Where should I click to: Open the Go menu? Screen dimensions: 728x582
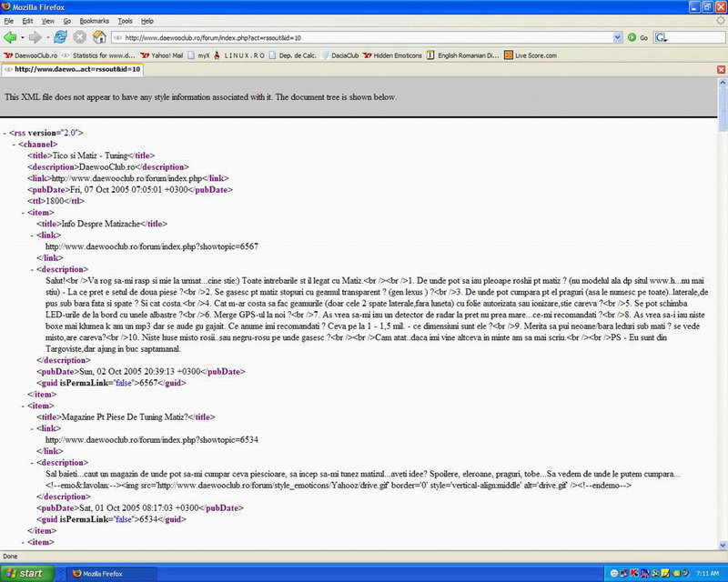pos(67,21)
